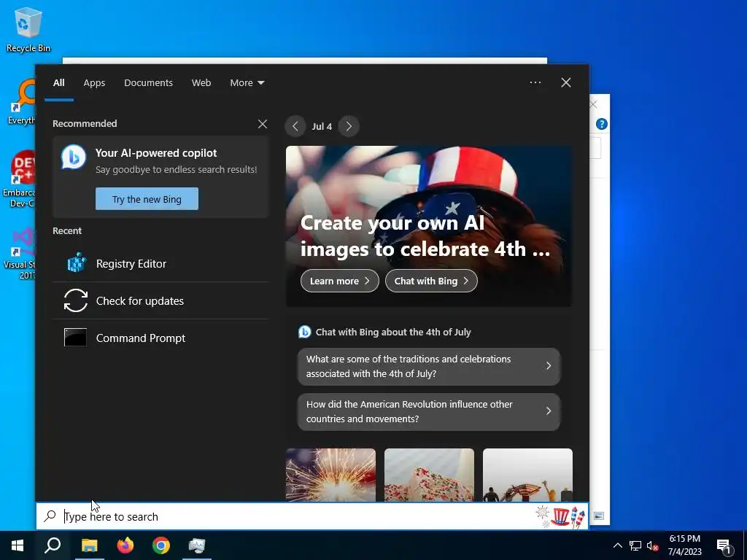Image resolution: width=747 pixels, height=560 pixels.
Task: Open the notification center icon
Action: 724,547
